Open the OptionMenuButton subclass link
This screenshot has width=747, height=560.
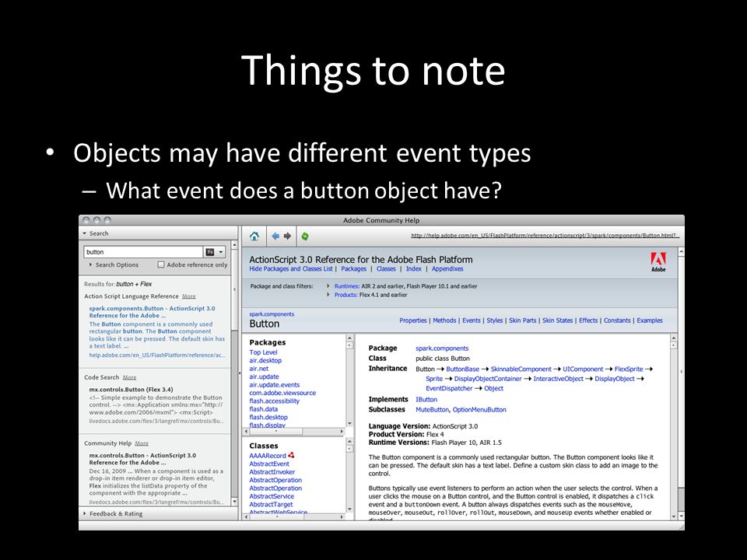(479, 410)
